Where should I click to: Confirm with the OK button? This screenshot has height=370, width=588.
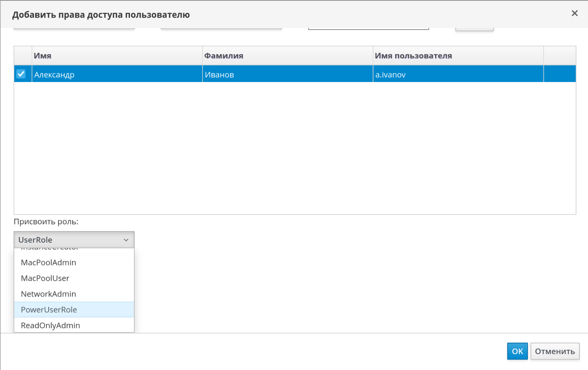coord(517,351)
